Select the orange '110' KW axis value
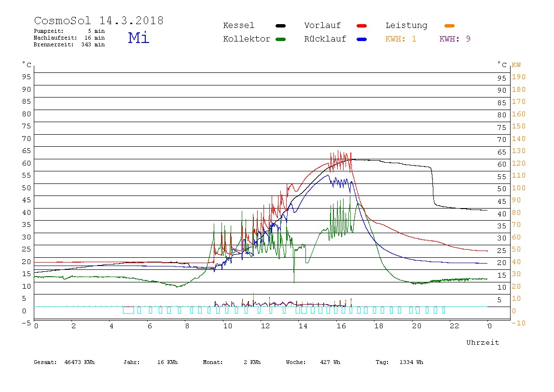 tap(519, 175)
